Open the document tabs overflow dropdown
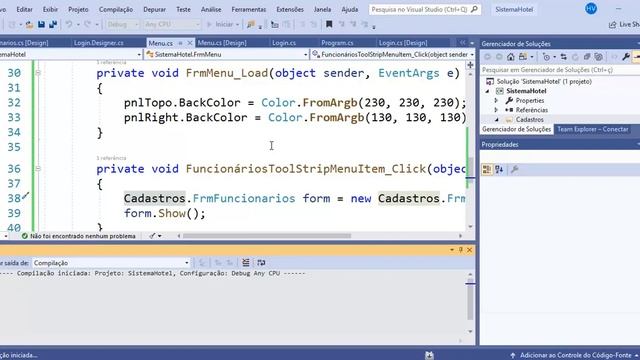 472,43
